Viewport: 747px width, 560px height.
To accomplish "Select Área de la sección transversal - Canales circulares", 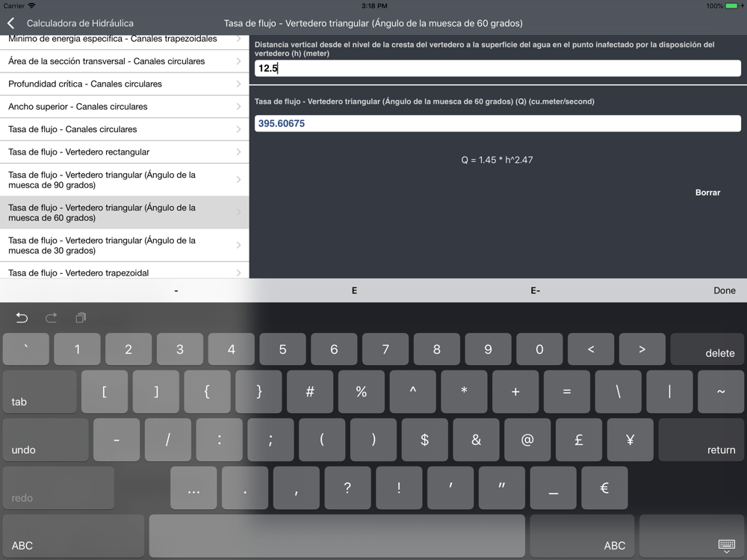I will (124, 61).
